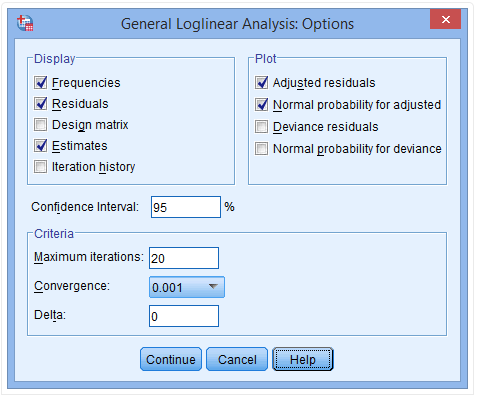Image resolution: width=486 pixels, height=397 pixels.
Task: Uncheck Normal probability for adjusted
Action: (262, 105)
